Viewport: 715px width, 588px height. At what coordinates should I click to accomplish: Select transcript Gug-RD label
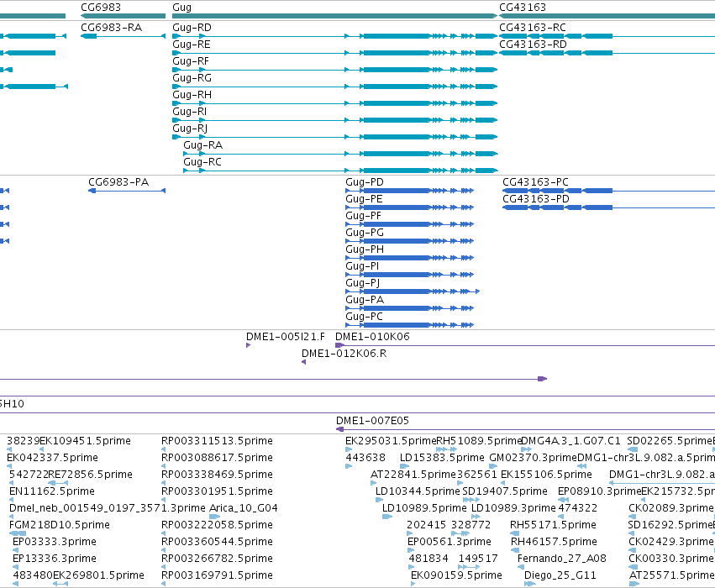point(192,28)
